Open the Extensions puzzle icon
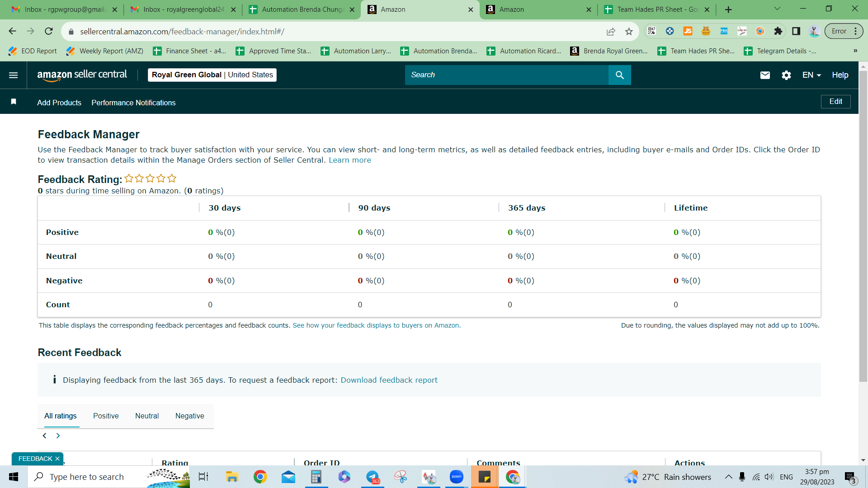The height and width of the screenshot is (488, 868). [778, 31]
